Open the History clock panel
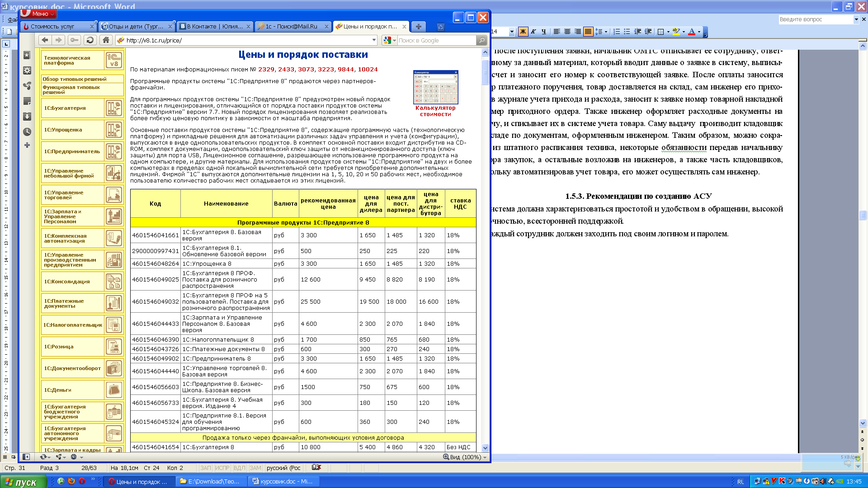 [27, 132]
